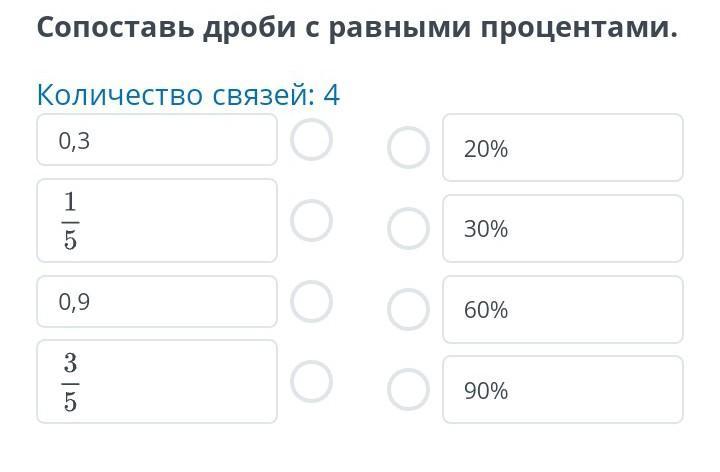Image resolution: width=720 pixels, height=472 pixels.
Task: Select the connector circle for 60%
Action: [408, 309]
